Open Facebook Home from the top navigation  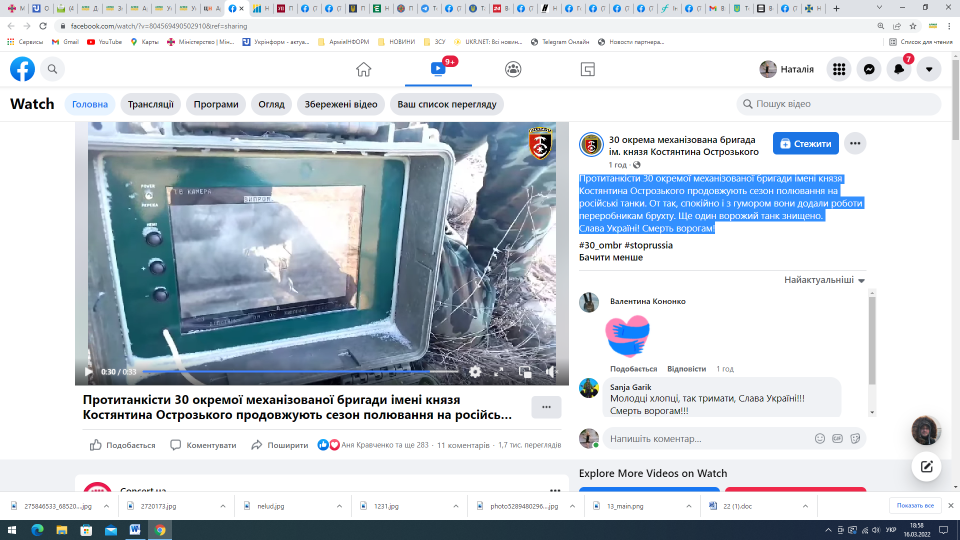363,69
